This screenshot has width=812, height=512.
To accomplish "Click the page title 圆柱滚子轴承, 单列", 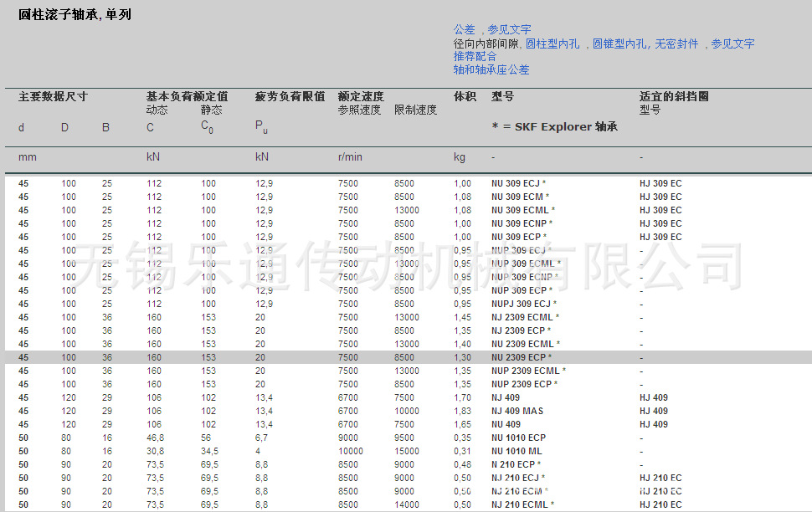I will coord(75,14).
